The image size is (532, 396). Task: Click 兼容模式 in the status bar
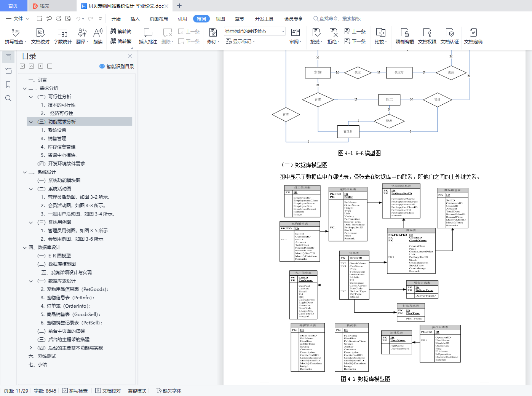tap(137, 391)
